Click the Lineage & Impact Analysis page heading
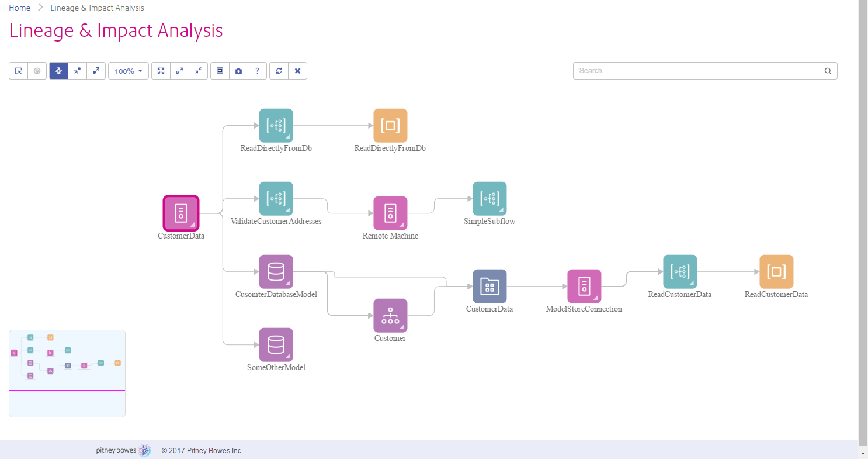The height and width of the screenshot is (459, 868). point(116,30)
